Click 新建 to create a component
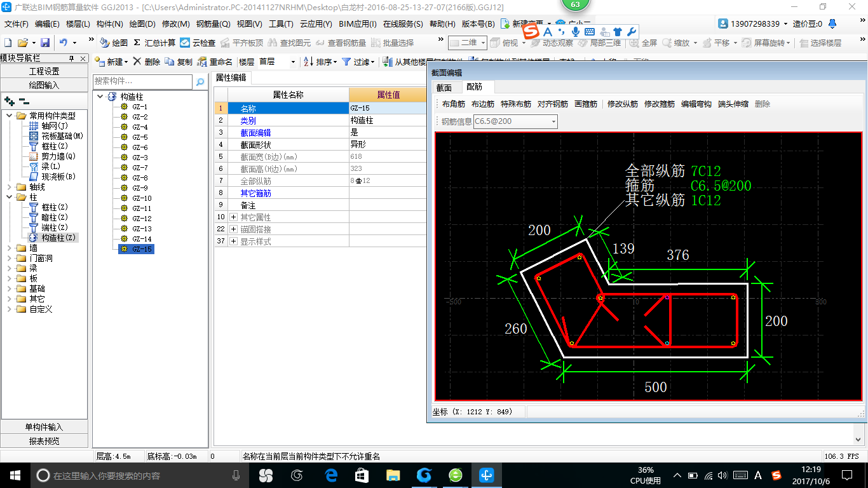The image size is (868, 488). (111, 62)
